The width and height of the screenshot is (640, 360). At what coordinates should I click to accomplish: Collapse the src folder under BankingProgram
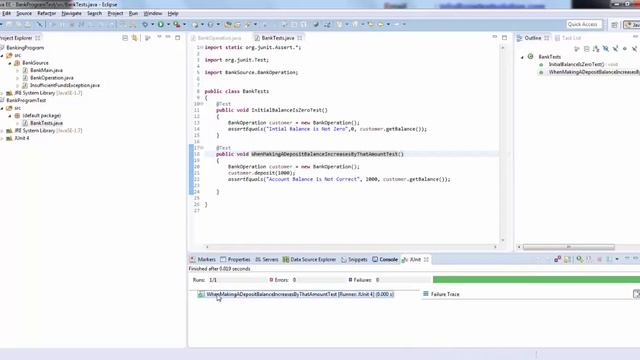(2, 56)
